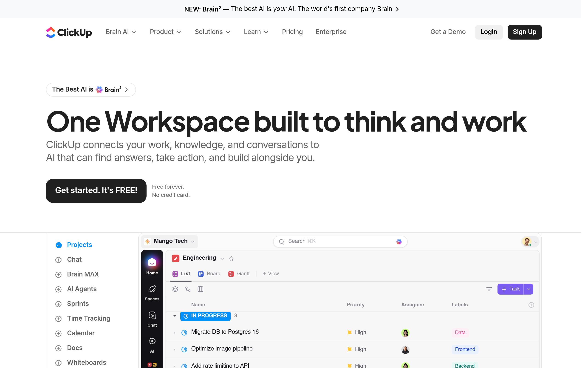
Task: Click the status icon of Migrate DB task
Action: click(x=184, y=333)
